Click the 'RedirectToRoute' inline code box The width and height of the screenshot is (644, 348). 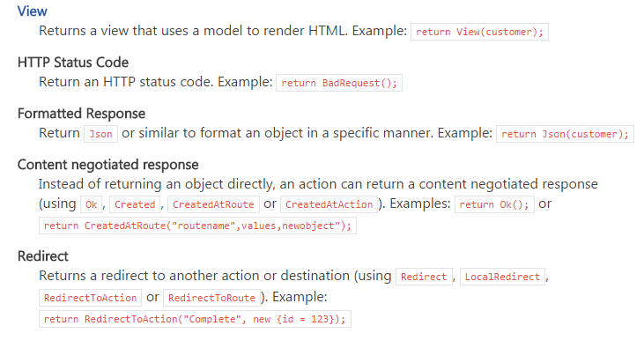point(211,298)
